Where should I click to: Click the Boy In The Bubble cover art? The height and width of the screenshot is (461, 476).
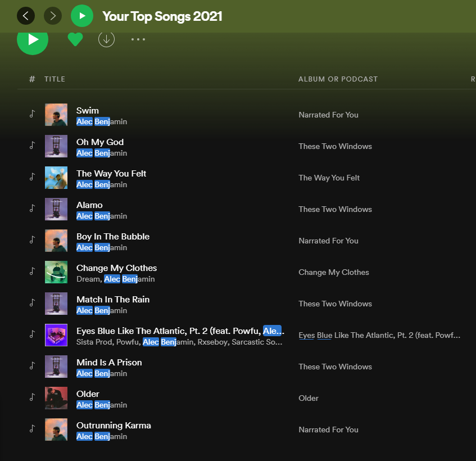coord(56,241)
